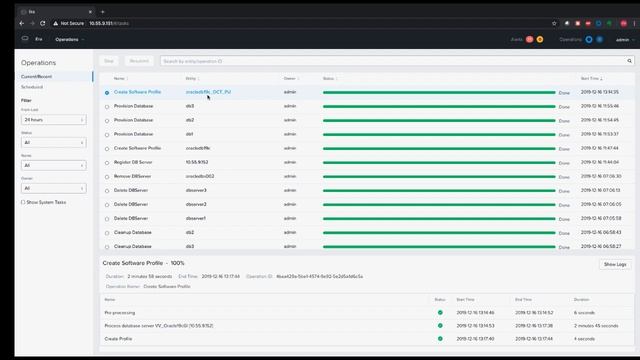Click the Operation ID value text
Image resolution: width=640 pixels, height=360 pixels.
click(320, 276)
